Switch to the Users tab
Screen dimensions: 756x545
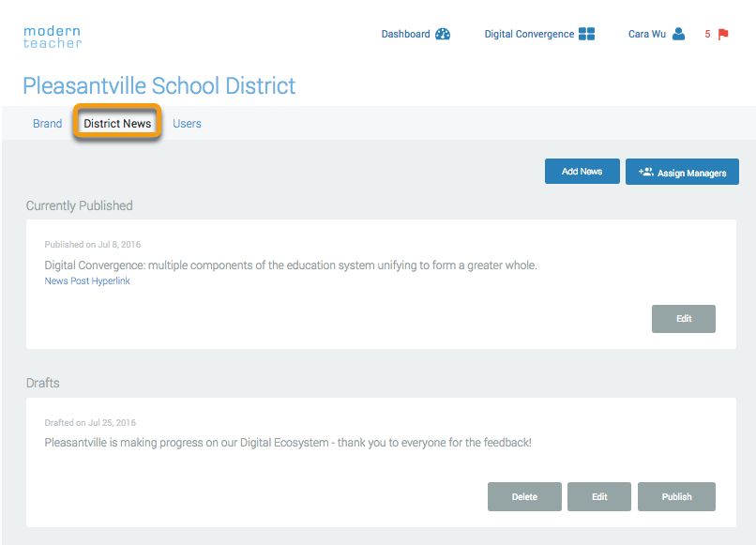tap(187, 124)
